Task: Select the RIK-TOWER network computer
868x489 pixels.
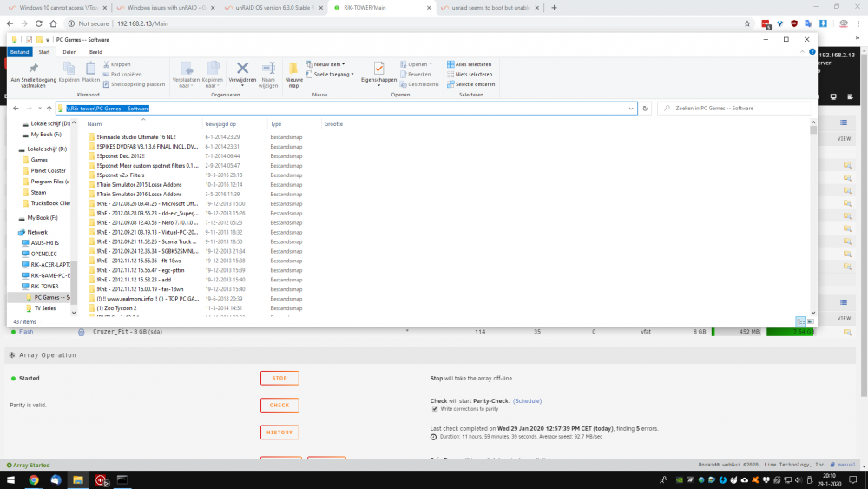Action: click(x=44, y=287)
